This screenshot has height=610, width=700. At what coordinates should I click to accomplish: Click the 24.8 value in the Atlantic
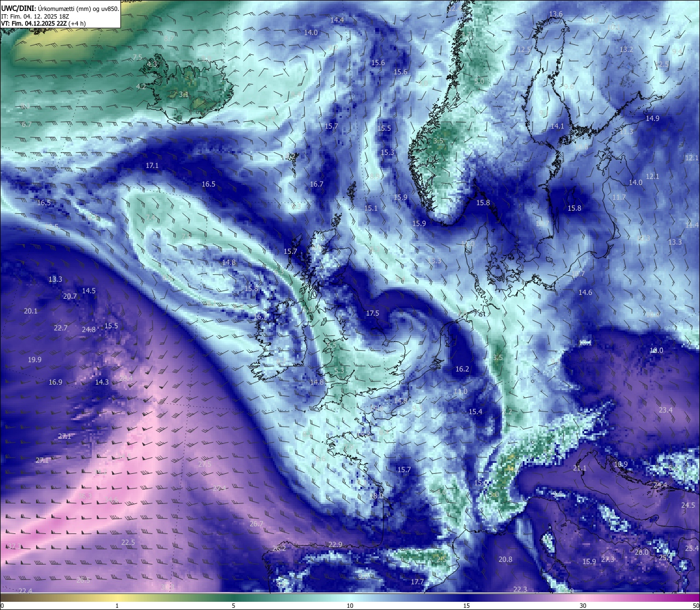tap(89, 330)
